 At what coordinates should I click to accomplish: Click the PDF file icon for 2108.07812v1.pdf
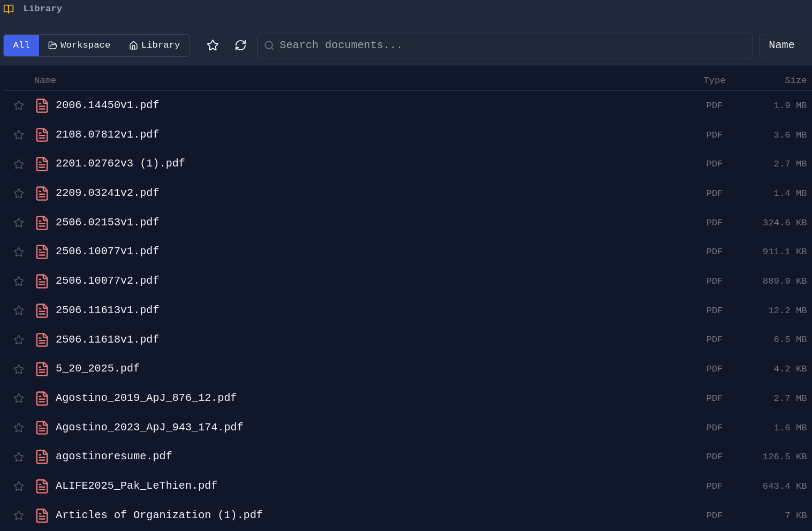coord(42,135)
